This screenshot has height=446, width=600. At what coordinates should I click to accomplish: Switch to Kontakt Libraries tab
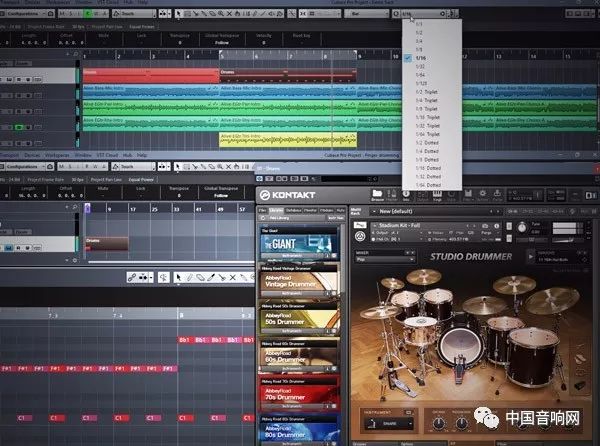click(x=276, y=210)
